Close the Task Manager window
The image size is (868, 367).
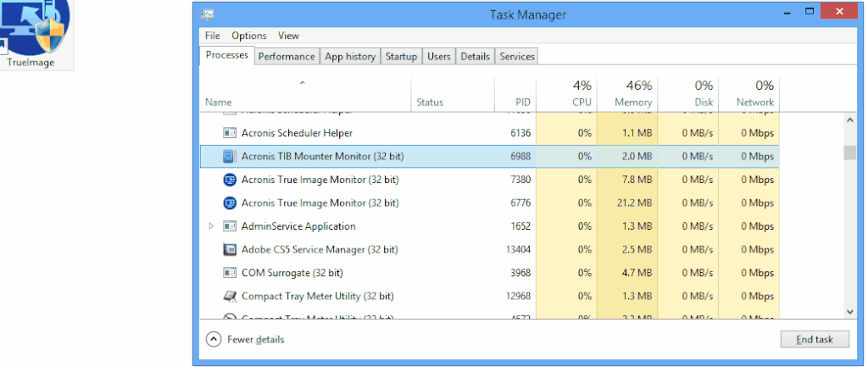[x=839, y=11]
